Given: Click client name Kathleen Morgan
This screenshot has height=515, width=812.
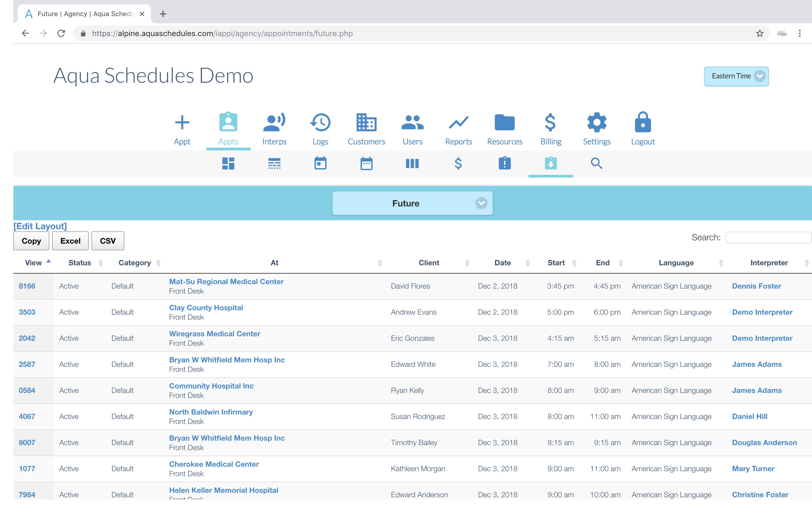Looking at the screenshot, I should [x=418, y=469].
